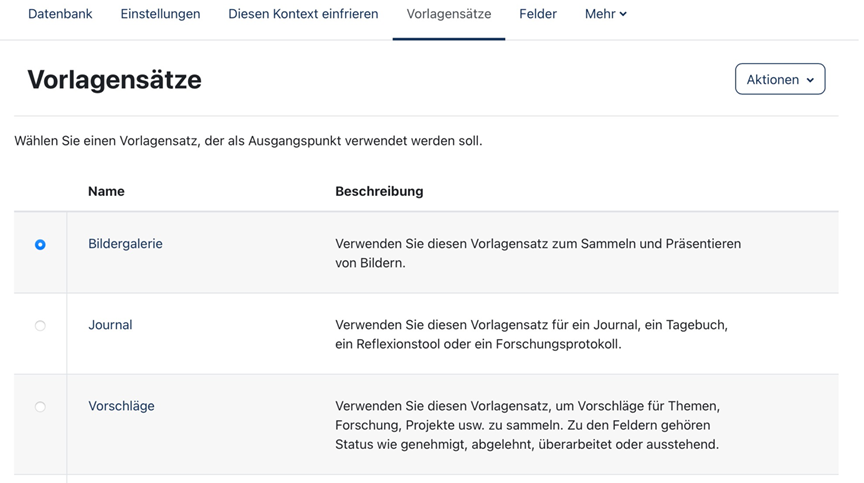Go to Diesen Kontext einfrieren tab
This screenshot has width=864, height=483.
pyautogui.click(x=303, y=14)
